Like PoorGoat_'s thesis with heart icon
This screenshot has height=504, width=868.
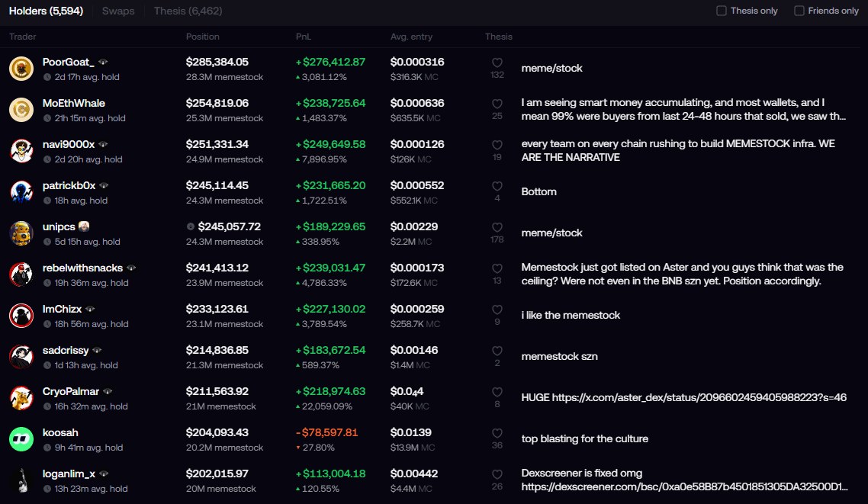[x=497, y=63]
